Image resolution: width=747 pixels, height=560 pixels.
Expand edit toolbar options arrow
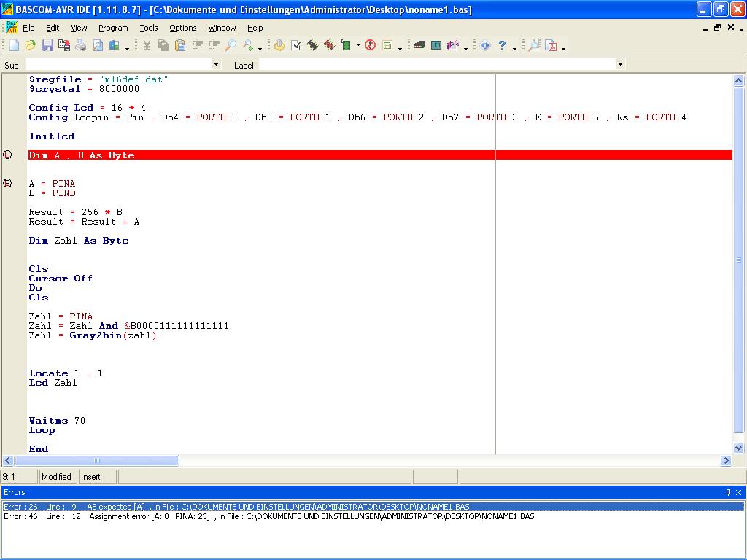click(x=260, y=48)
